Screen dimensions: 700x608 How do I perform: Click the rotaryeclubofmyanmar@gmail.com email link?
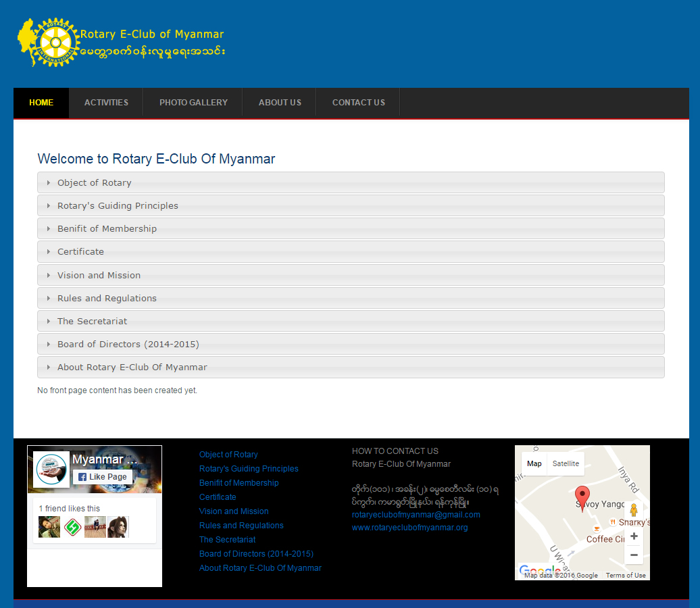coord(416,515)
